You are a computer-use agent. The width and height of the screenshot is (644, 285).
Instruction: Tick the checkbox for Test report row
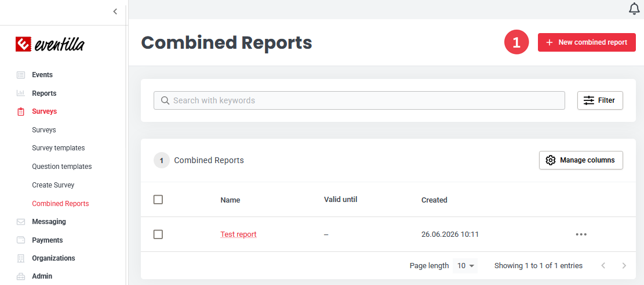point(158,235)
